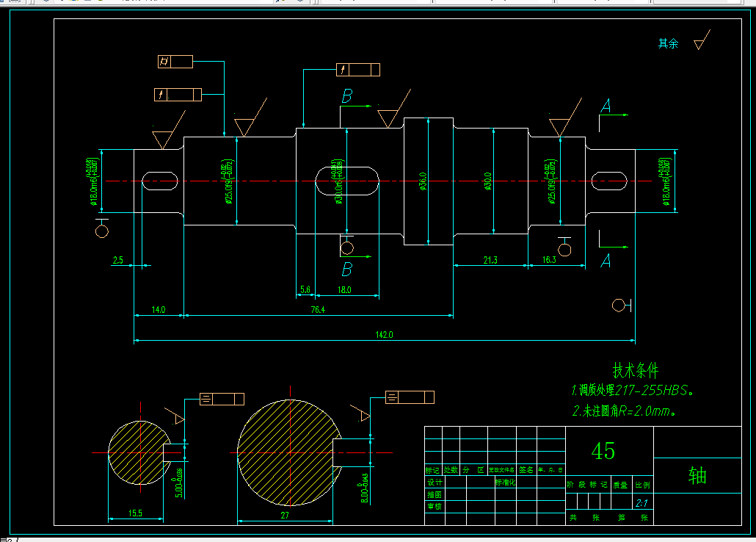Select the right-end φ18.0m6 dimension

tap(666, 181)
